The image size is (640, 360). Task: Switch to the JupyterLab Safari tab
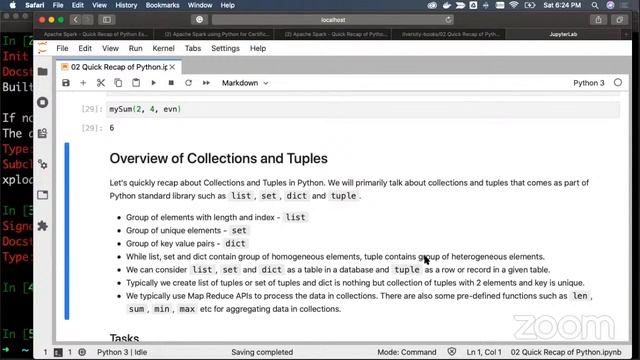[563, 34]
